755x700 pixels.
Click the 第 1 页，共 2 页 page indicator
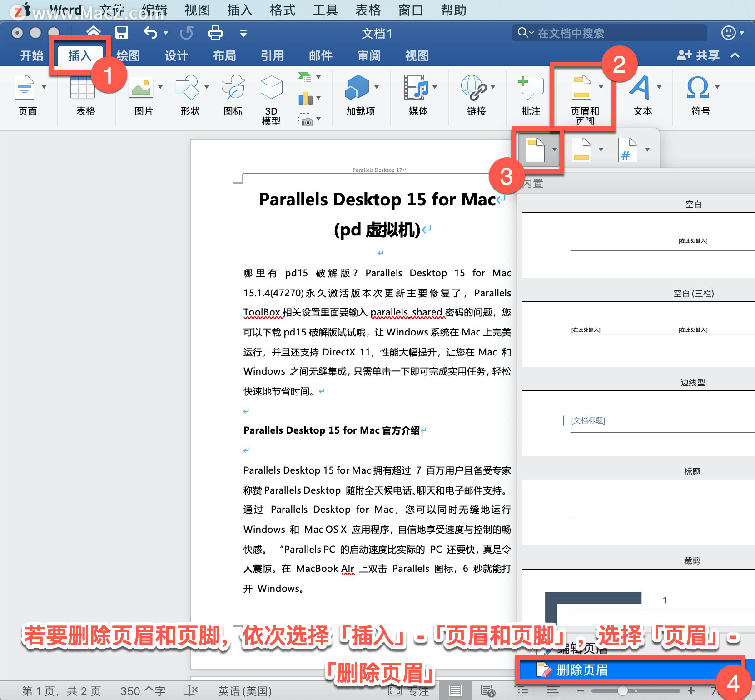pyautogui.click(x=61, y=691)
